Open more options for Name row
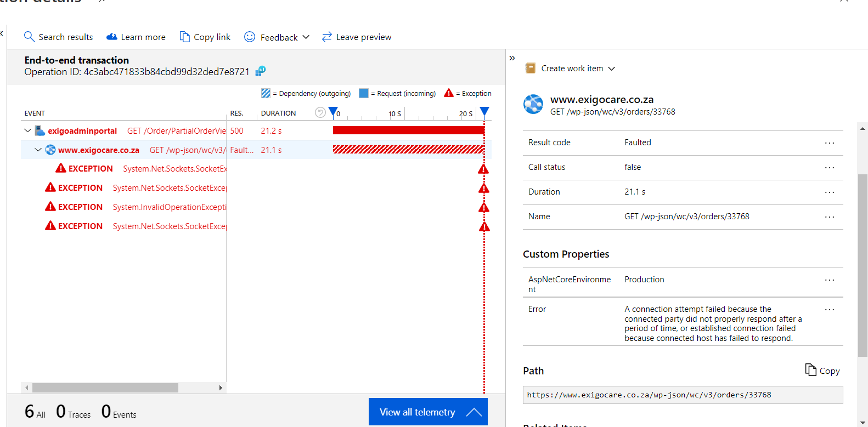 point(830,217)
